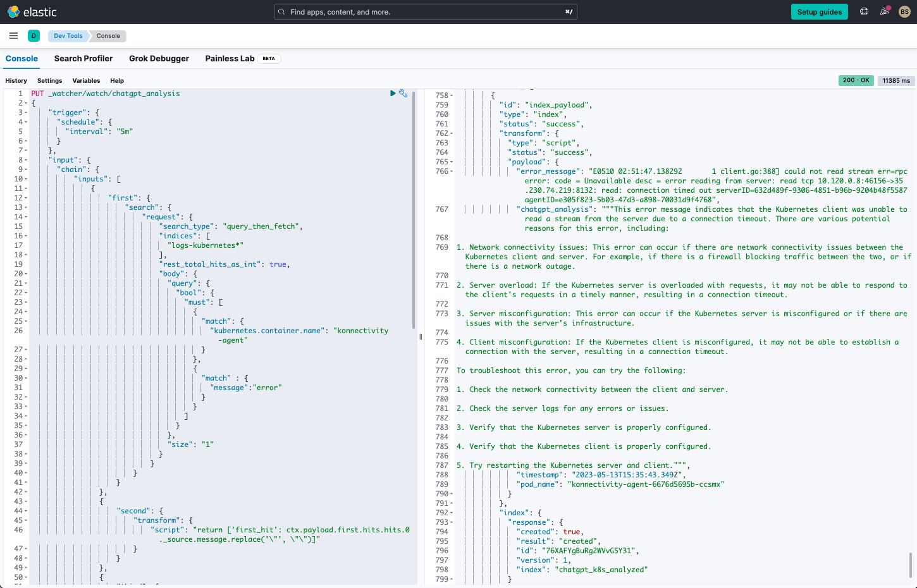Screen dimensions: 917x588
Task: Open the hamburger navigation menu
Action: coord(13,36)
